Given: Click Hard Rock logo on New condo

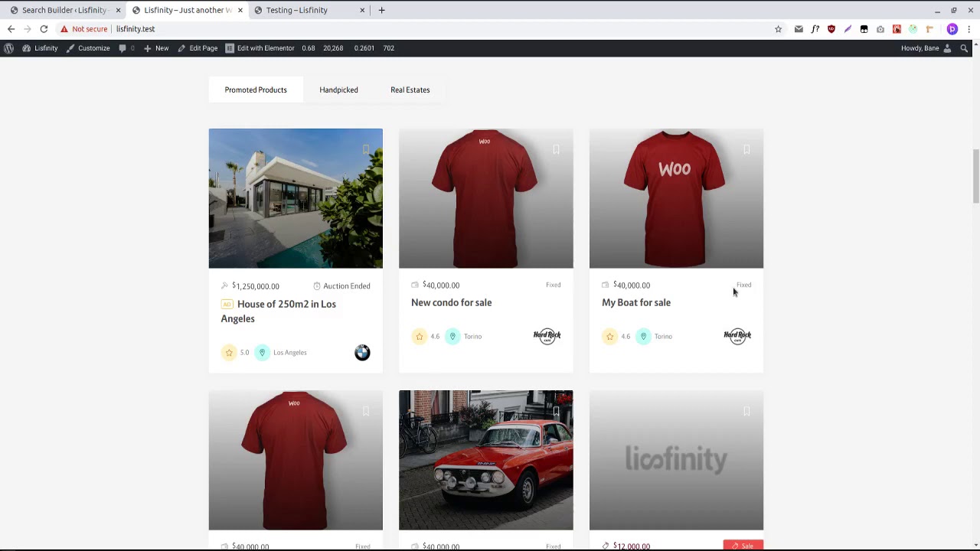Looking at the screenshot, I should coord(547,336).
